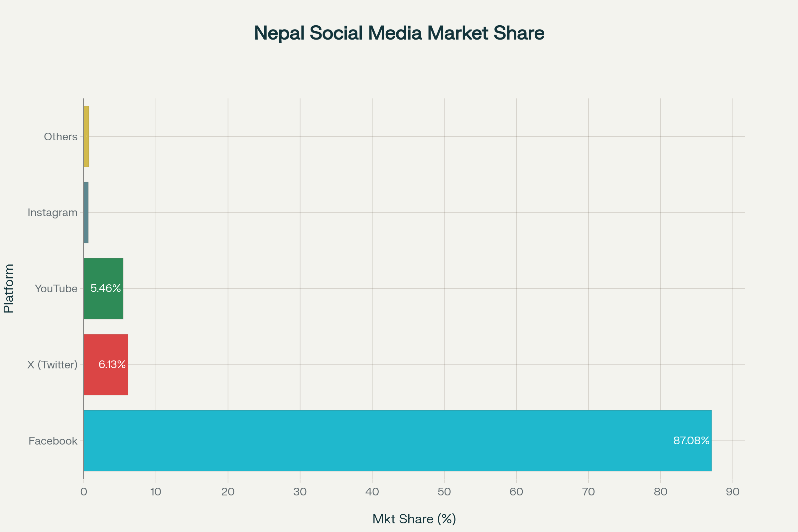Click the Facebook platform label
Screen dimensions: 798x532
click(x=53, y=441)
